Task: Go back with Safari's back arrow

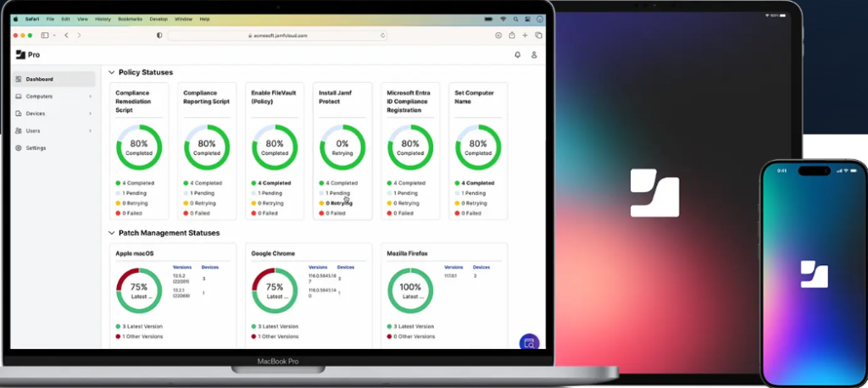Action: point(66,36)
